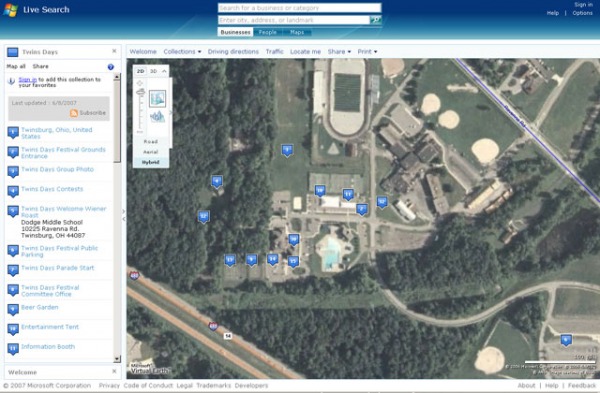This screenshot has height=393, width=600.
Task: Click the RSS Subscribe icon
Action: 74,113
